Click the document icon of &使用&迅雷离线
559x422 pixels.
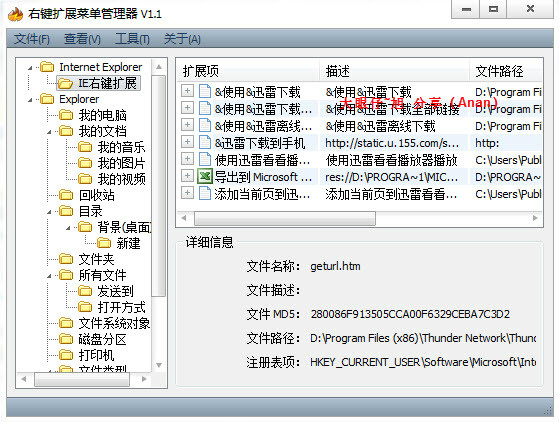click(x=205, y=125)
